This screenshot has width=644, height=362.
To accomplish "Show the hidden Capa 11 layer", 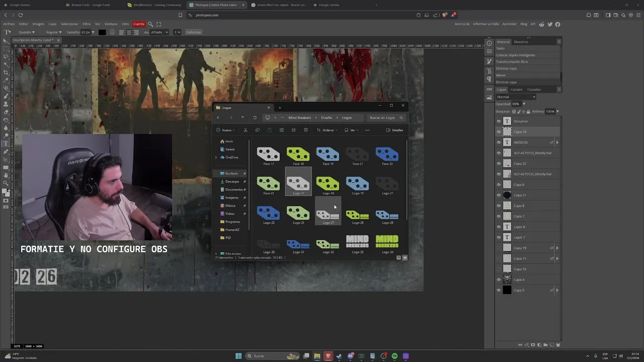I will click(x=499, y=258).
